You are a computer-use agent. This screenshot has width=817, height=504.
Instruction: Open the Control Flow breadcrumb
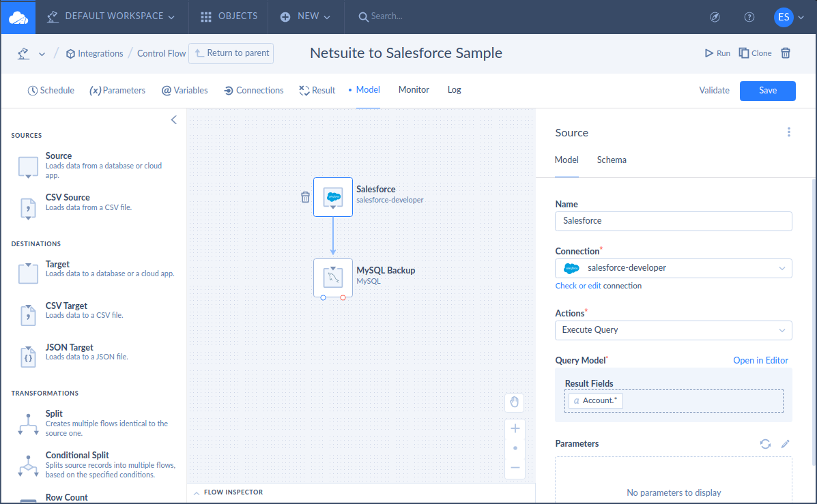161,54
